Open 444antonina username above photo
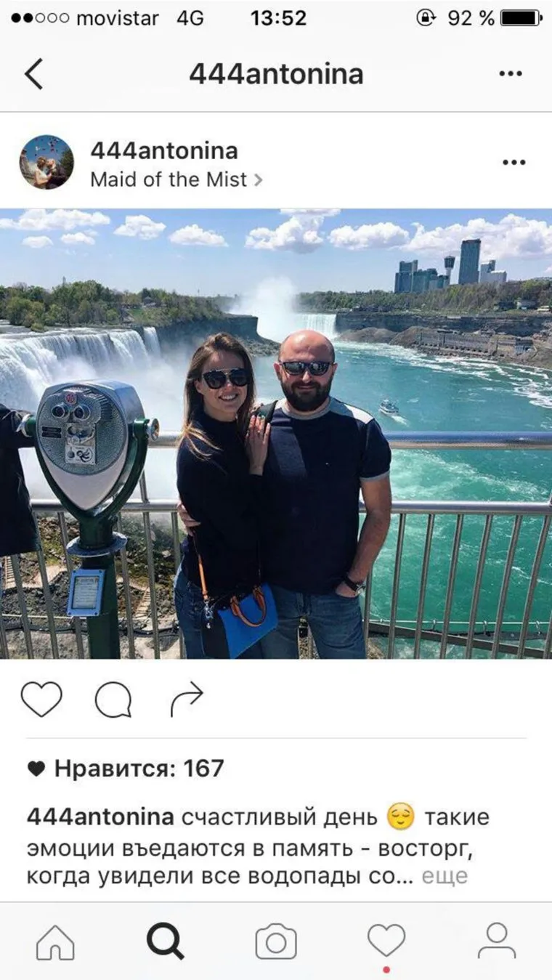The height and width of the screenshot is (980, 552). point(164,150)
